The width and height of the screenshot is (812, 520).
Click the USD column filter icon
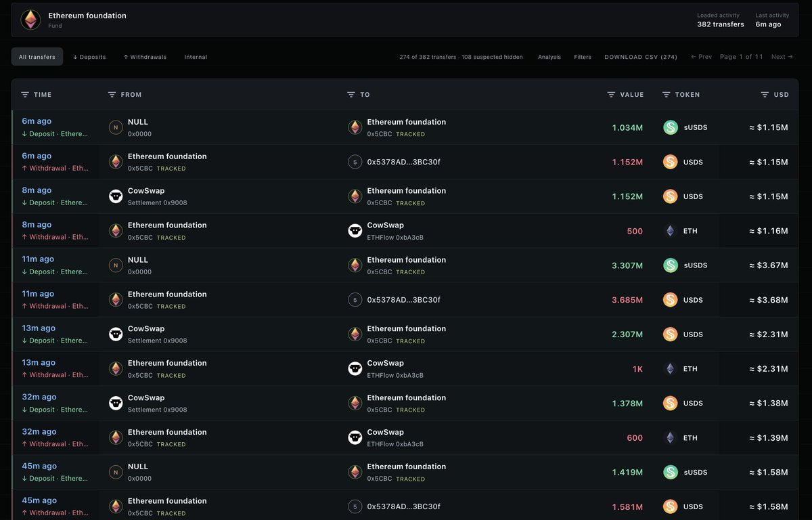[x=765, y=95]
